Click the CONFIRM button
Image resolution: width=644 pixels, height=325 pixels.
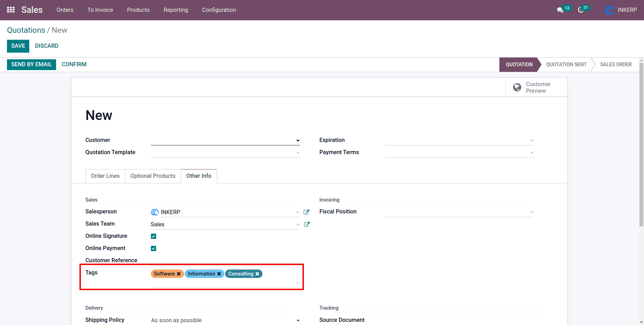point(74,65)
